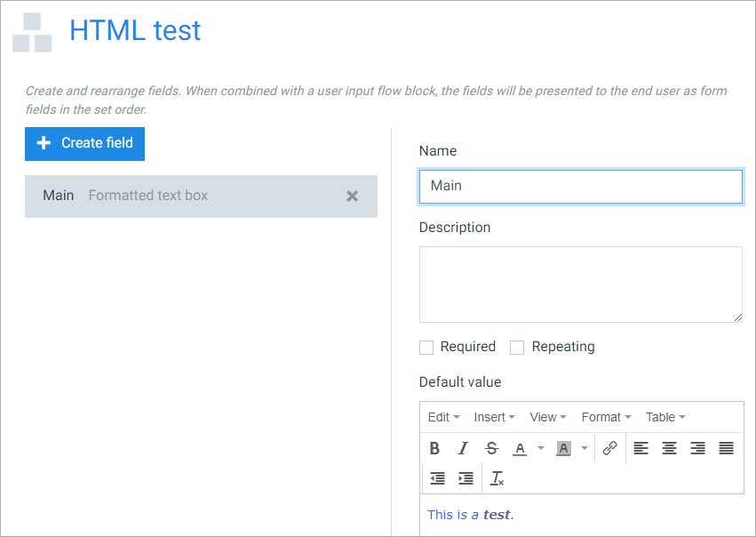Open the View menu

pos(548,417)
